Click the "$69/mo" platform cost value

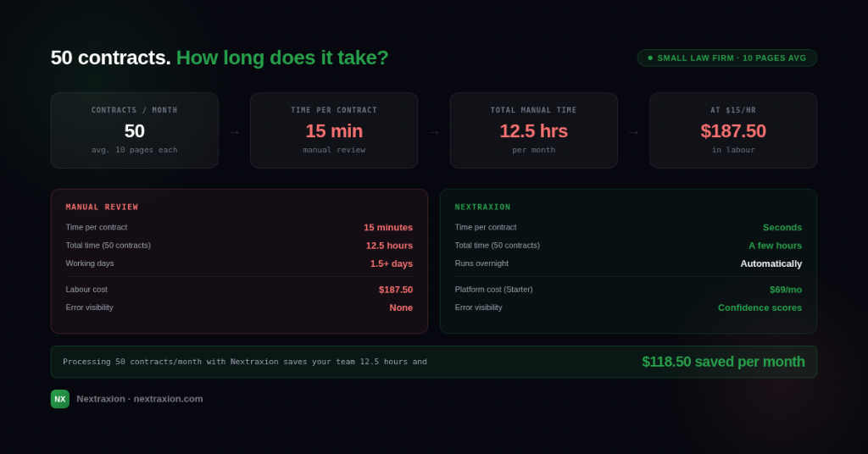786,290
